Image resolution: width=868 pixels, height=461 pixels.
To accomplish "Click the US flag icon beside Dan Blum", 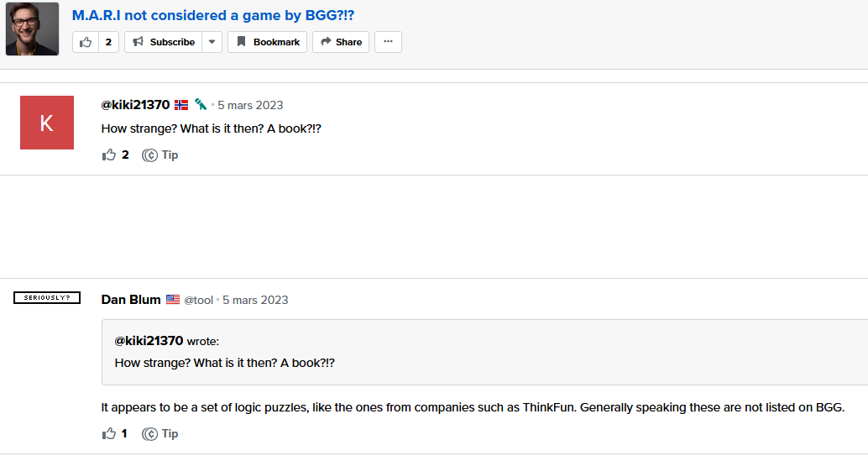I will [x=173, y=300].
